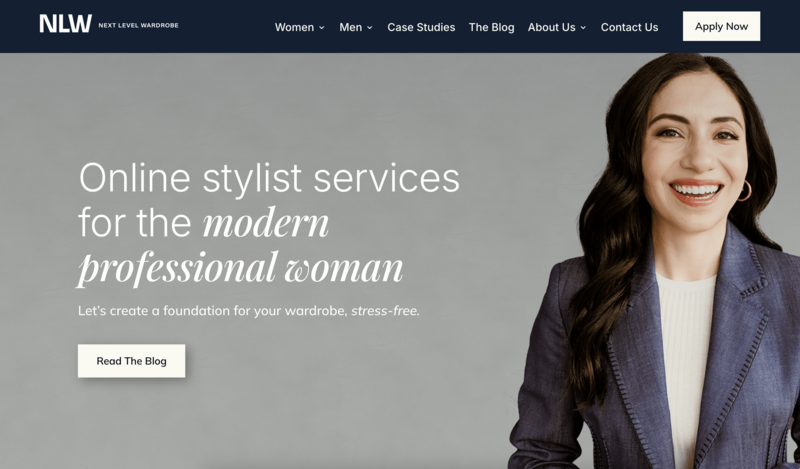The height and width of the screenshot is (469, 800).
Task: Expand the About Us dropdown arrow
Action: pyautogui.click(x=583, y=28)
